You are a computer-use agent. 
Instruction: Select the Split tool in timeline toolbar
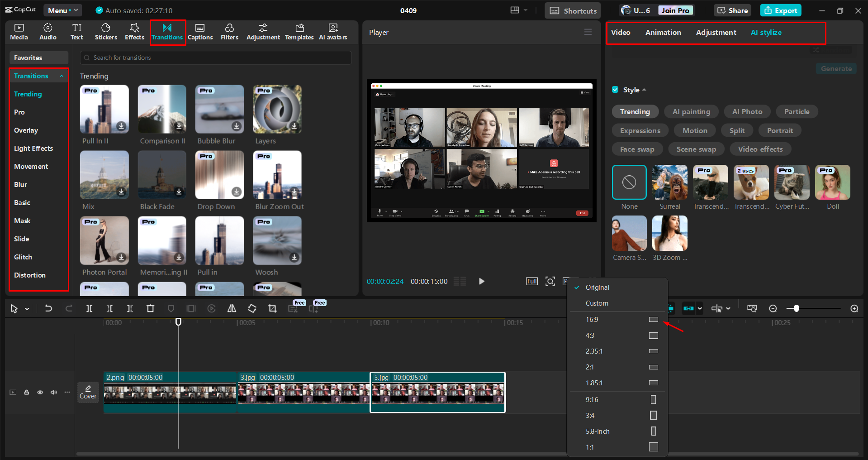[x=89, y=308]
